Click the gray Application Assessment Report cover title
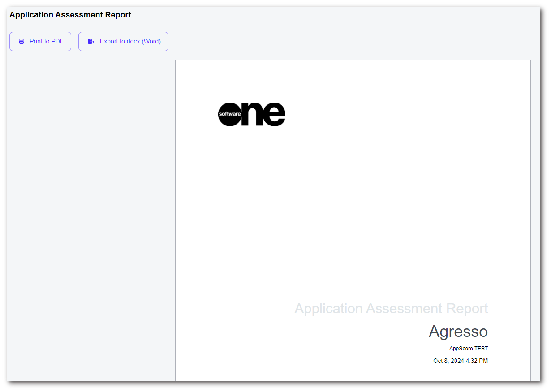Screen dimensions: 551x392 tap(391, 308)
